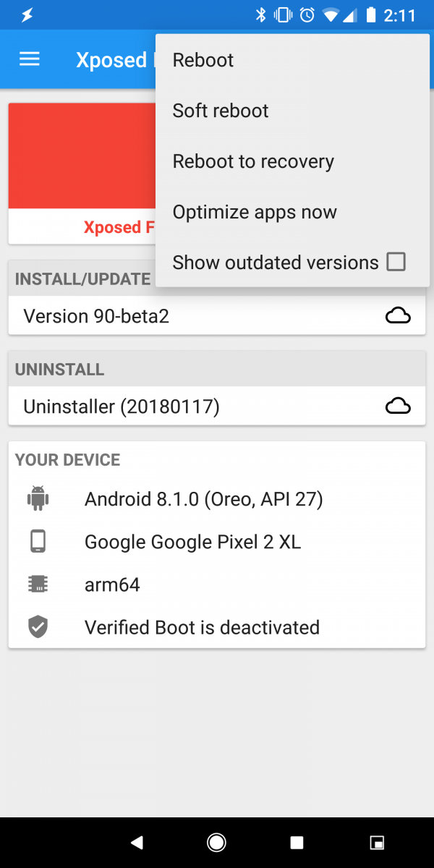Expand the INSTALL/UPDATE section header
434x868 pixels.
pos(82,278)
